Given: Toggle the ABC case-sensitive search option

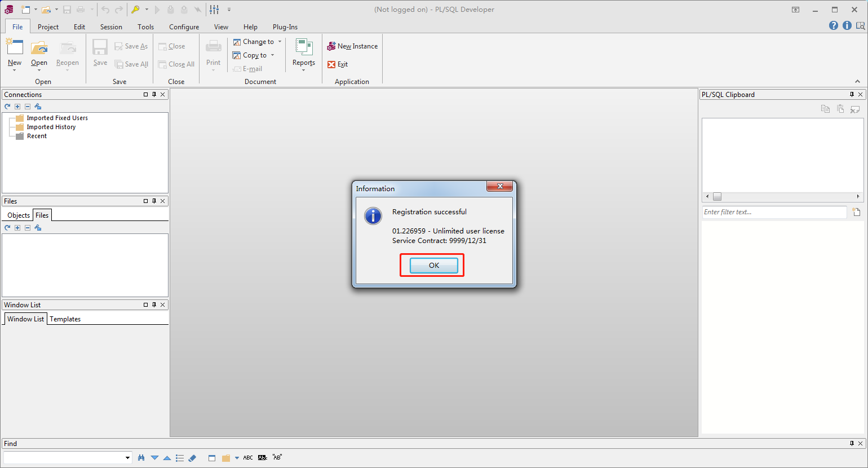Looking at the screenshot, I should point(248,458).
